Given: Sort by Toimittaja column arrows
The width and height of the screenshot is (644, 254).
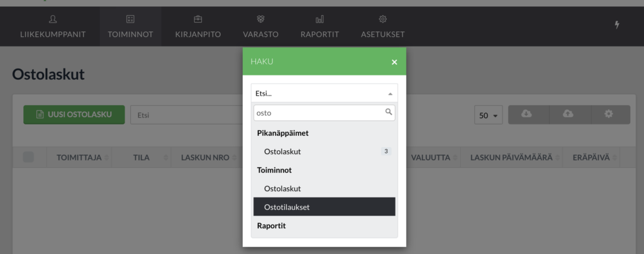Looking at the screenshot, I should pos(107,158).
